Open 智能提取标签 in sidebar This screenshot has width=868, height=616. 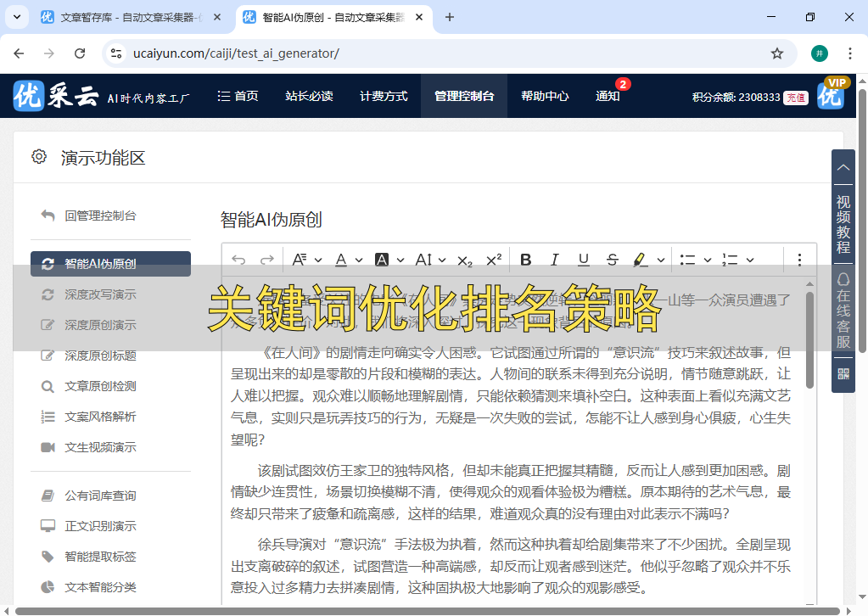(99, 557)
